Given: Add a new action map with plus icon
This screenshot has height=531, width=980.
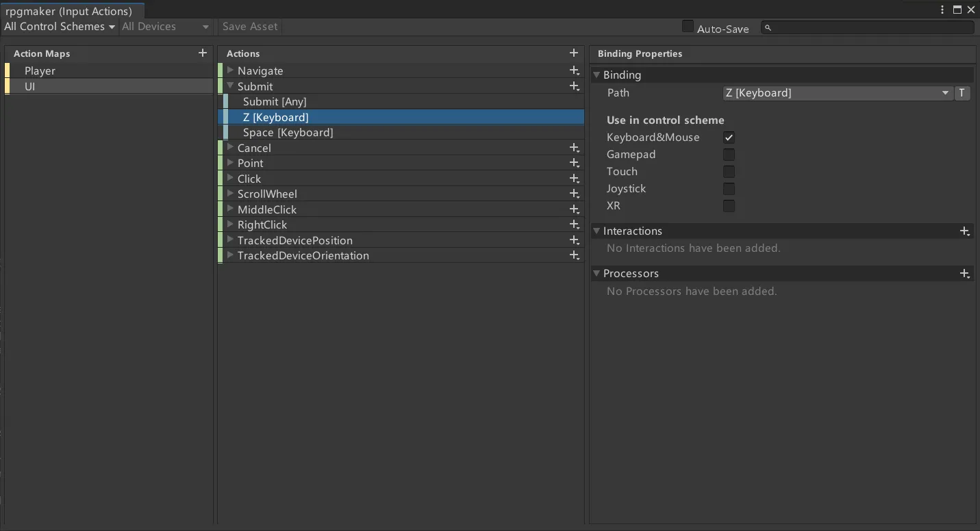Looking at the screenshot, I should (202, 53).
